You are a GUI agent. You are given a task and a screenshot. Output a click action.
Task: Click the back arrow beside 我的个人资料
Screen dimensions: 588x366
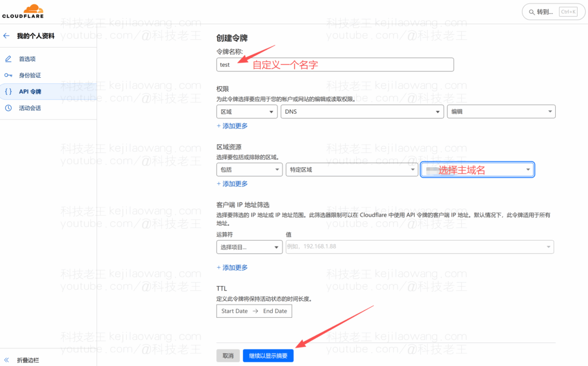point(7,36)
